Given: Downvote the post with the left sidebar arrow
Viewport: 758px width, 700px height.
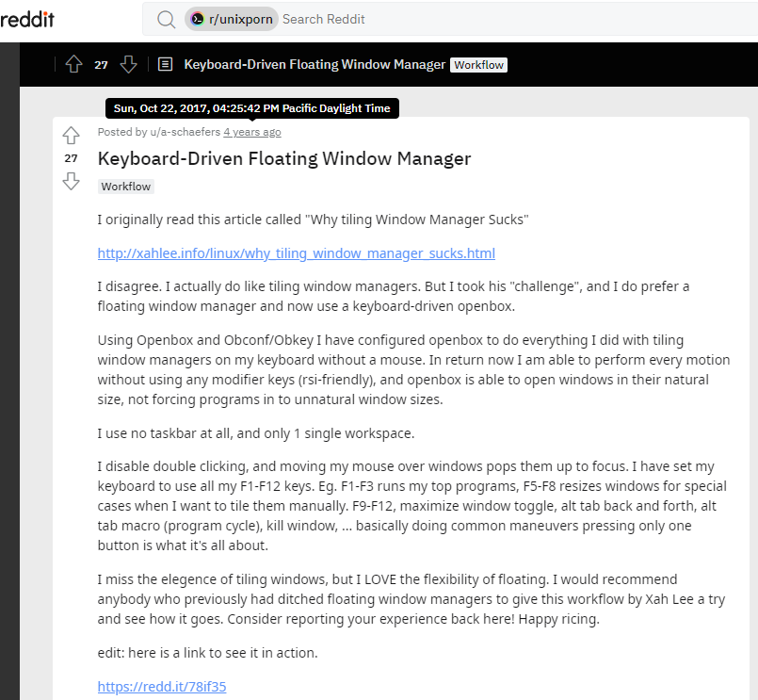Looking at the screenshot, I should 72,181.
